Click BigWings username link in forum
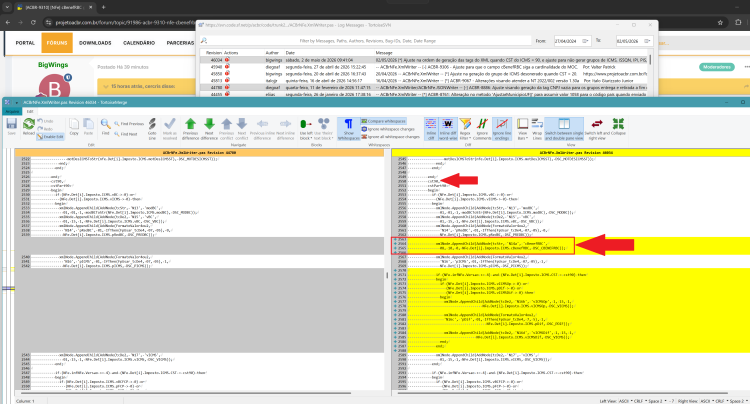Screen dimensions: 750x404 coord(53,65)
